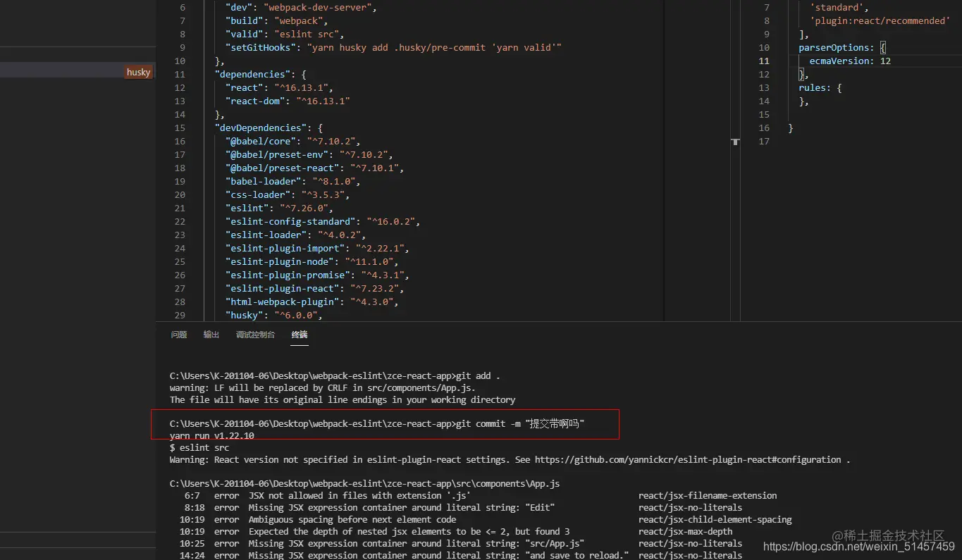This screenshot has height=560, width=962.
Task: Click 'plugin:react/recommended' in the right editor
Action: (x=880, y=21)
